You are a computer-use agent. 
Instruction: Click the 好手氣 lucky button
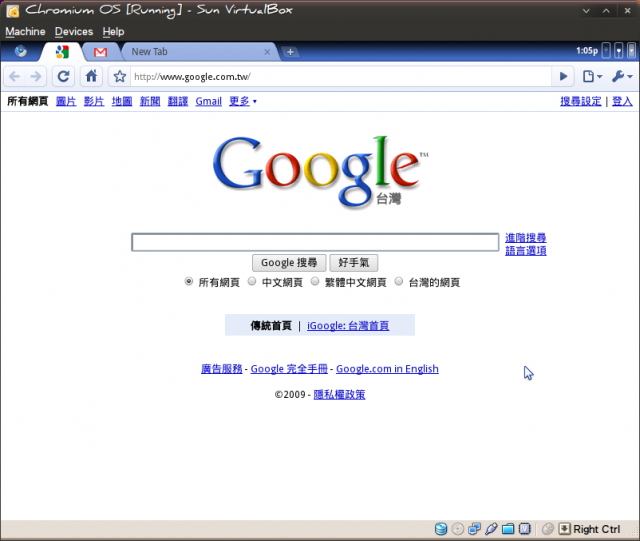353,263
